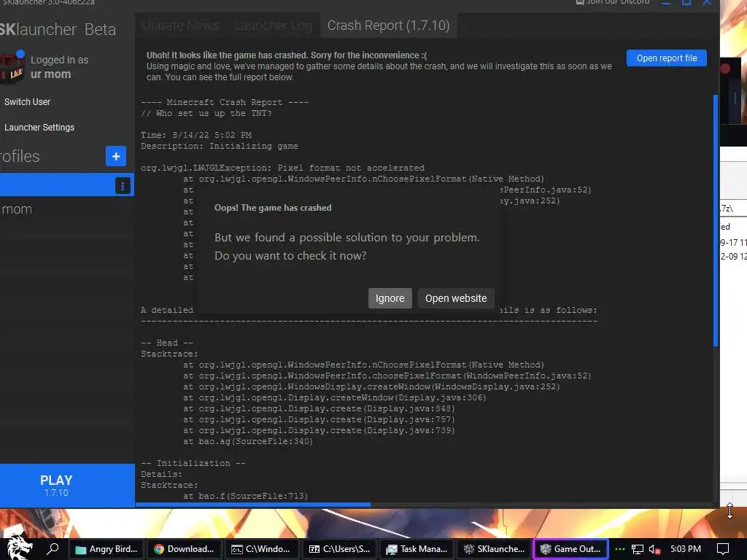747x560 pixels.
Task: Click '// Who set us up the TNT?' line
Action: [x=206, y=113]
